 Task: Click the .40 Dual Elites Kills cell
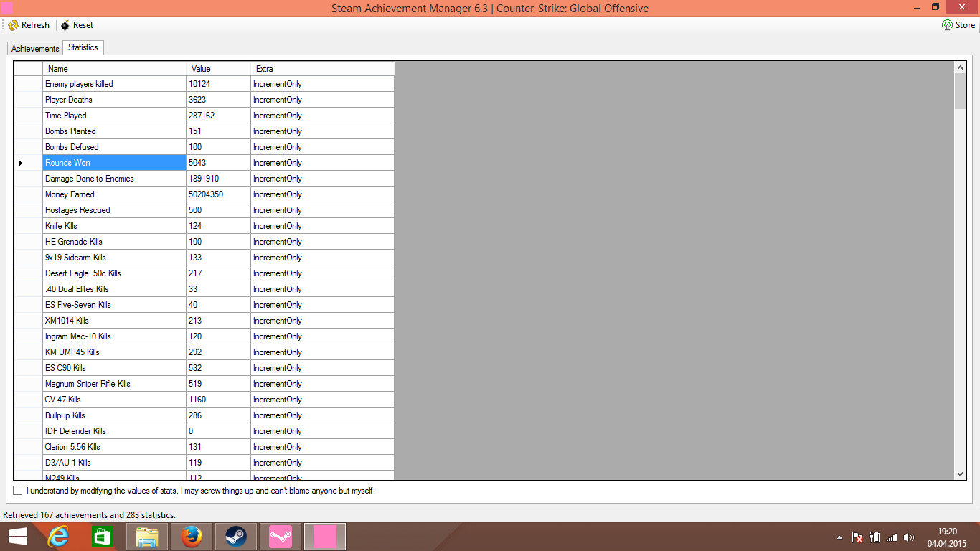[115, 289]
